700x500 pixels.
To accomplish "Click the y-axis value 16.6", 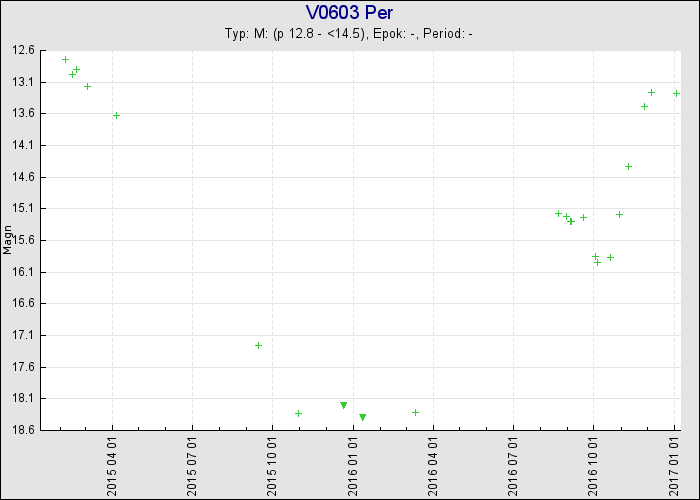I will (23, 304).
